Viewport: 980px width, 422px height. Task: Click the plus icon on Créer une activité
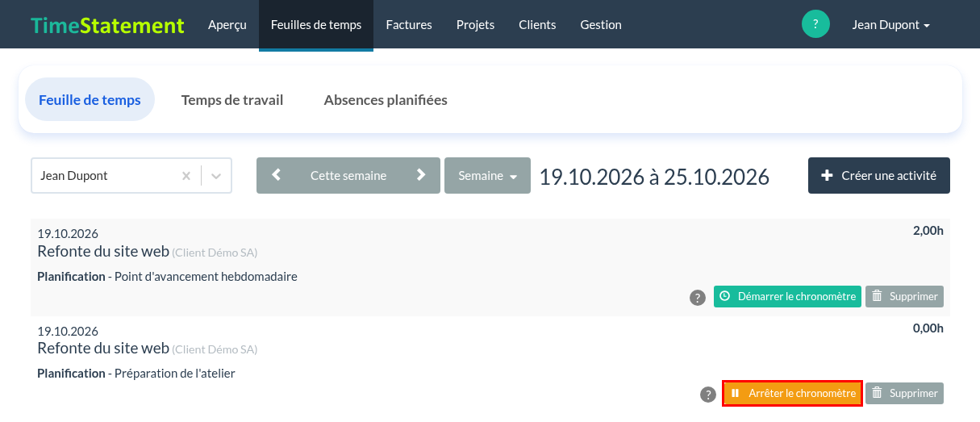point(827,175)
